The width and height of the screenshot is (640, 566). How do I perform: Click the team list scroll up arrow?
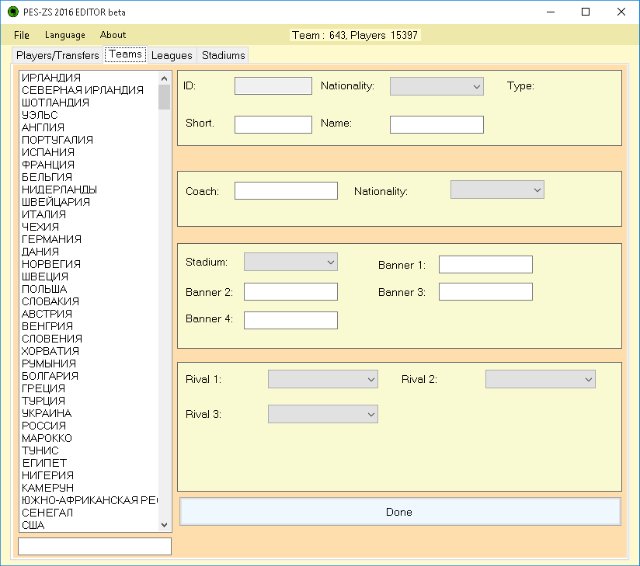point(164,78)
